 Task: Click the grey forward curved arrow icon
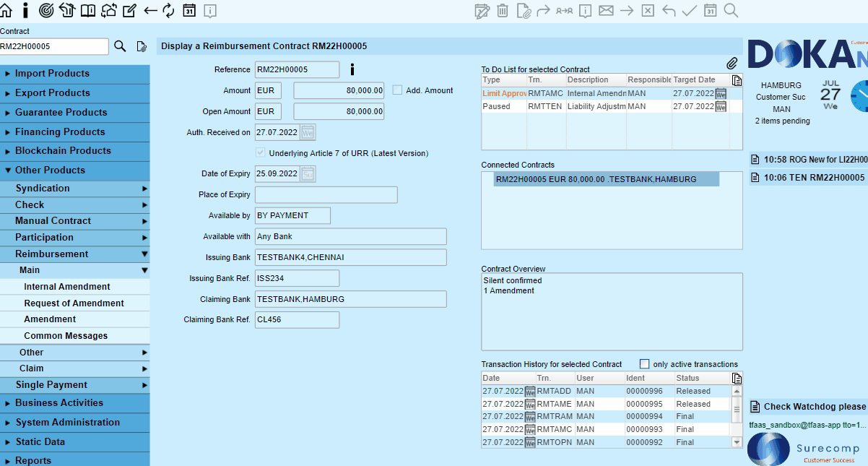(x=544, y=10)
